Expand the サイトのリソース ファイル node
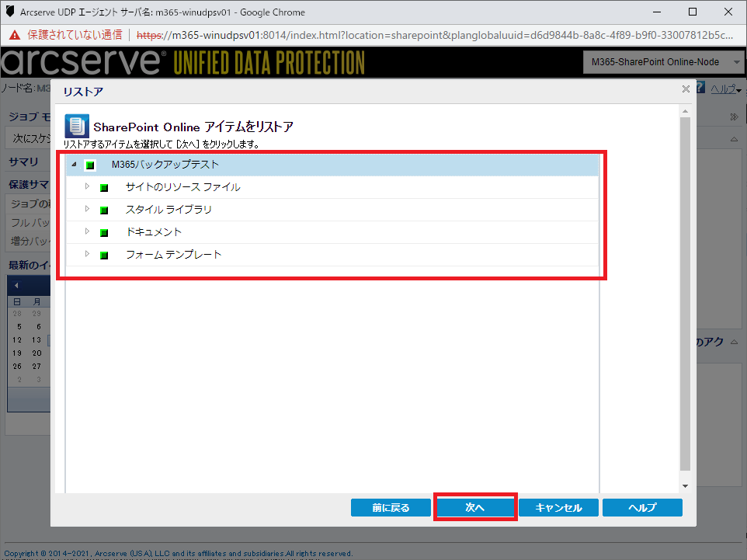747x560 pixels. (87, 186)
